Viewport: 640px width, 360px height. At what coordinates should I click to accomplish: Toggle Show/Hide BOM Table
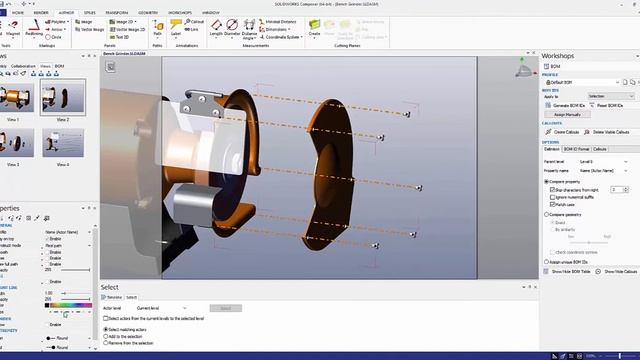(x=567, y=271)
